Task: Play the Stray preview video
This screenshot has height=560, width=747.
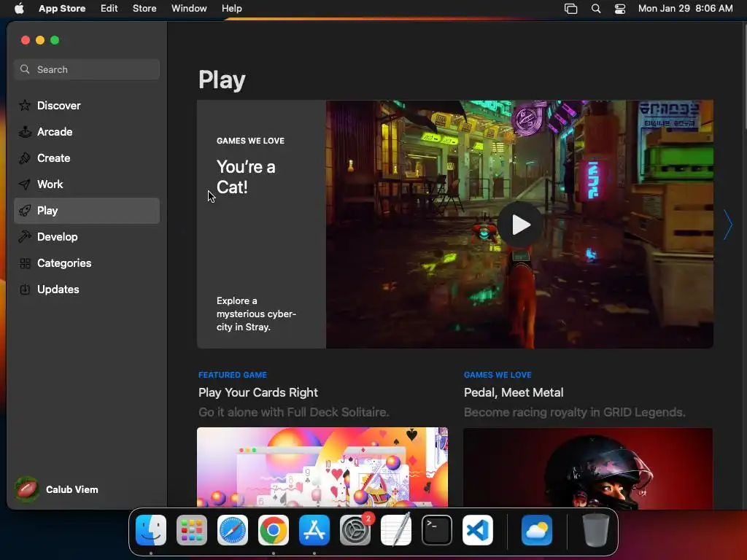Action: click(520, 225)
